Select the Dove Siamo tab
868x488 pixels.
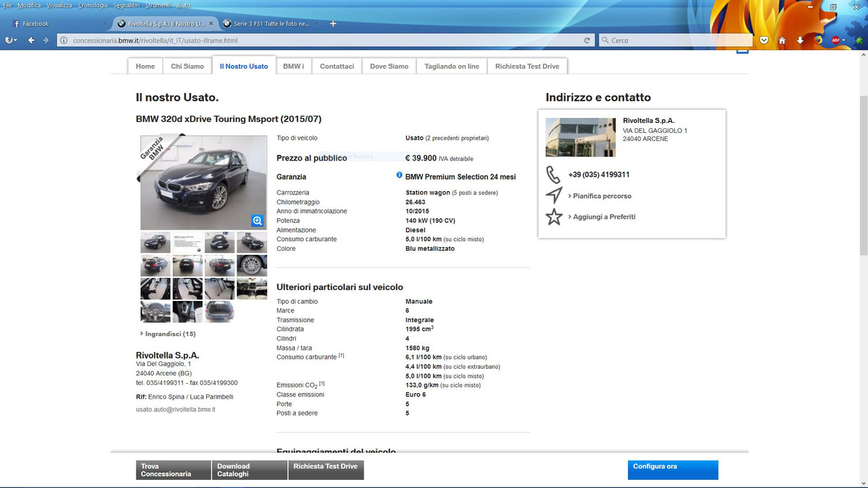[x=389, y=66]
